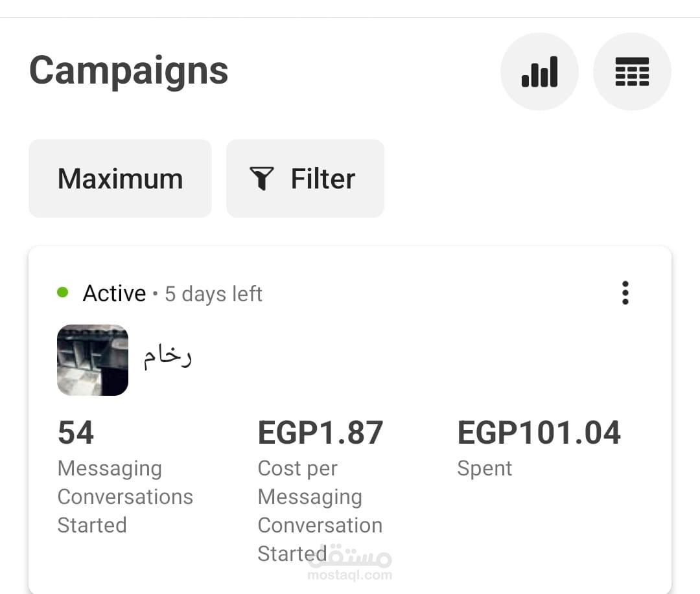Open the Maximum time range dropdown
700x594 pixels.
tap(120, 179)
